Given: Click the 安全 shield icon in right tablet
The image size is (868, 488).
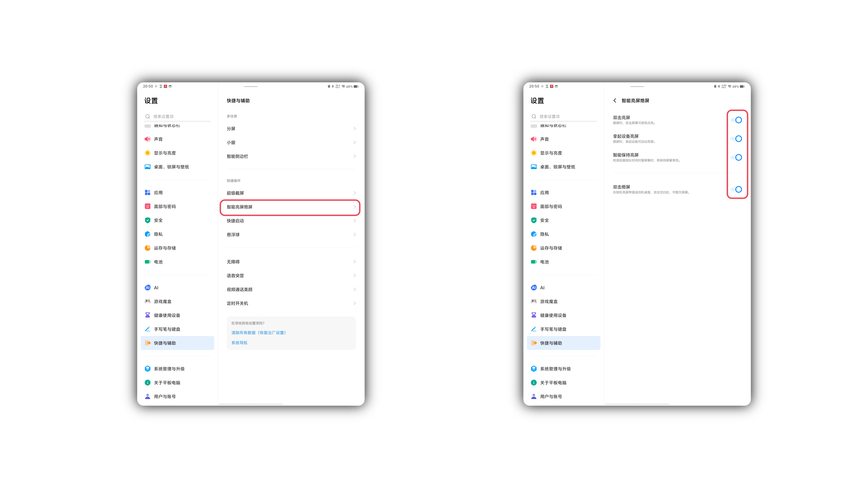Looking at the screenshot, I should 533,220.
